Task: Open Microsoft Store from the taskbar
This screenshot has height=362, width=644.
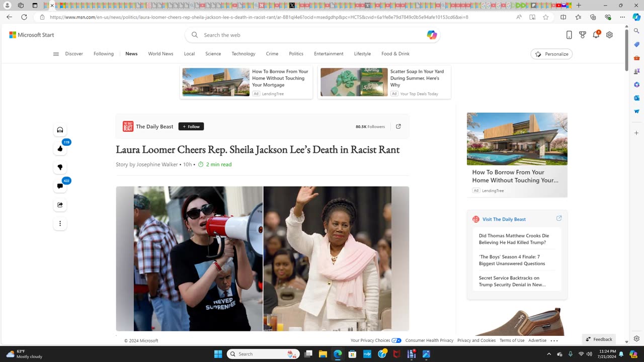Action: coord(352,354)
